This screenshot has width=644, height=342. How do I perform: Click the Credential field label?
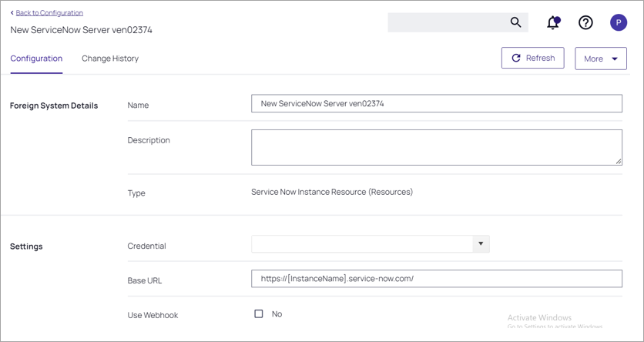[146, 246]
